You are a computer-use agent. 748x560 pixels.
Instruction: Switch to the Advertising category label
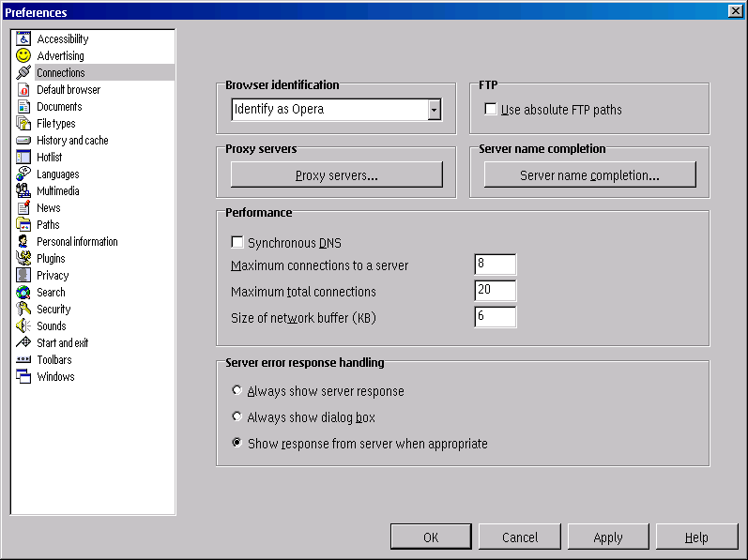[x=61, y=55]
